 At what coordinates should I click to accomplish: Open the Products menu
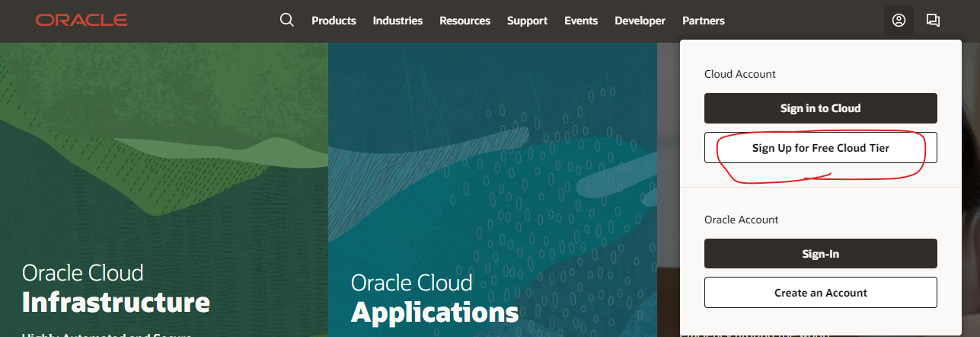tap(334, 21)
